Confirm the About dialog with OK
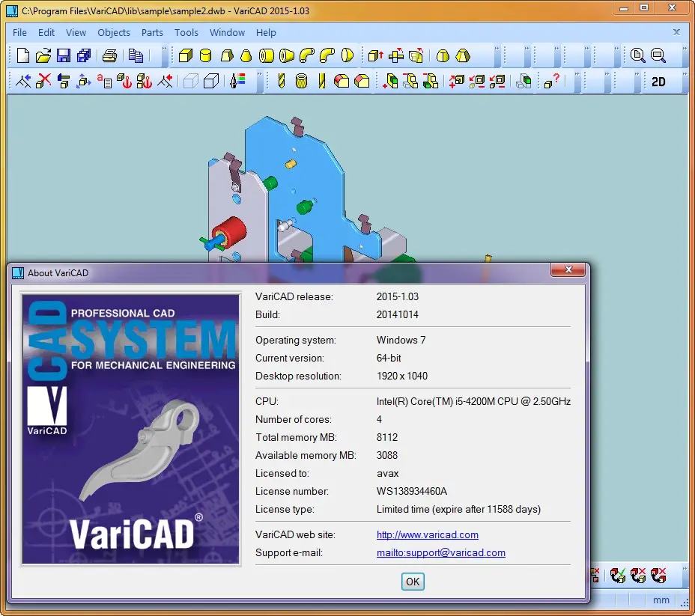Viewport: 695px width, 616px height. tap(413, 582)
